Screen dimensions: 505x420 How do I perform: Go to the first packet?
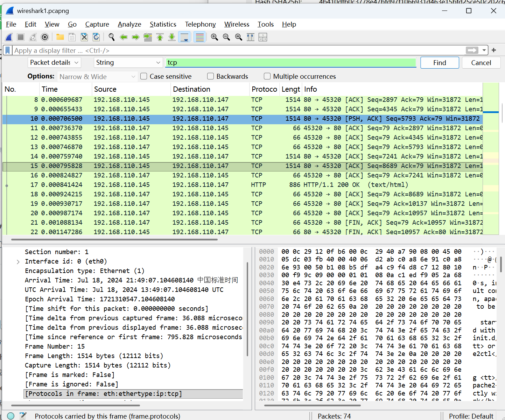point(160,37)
